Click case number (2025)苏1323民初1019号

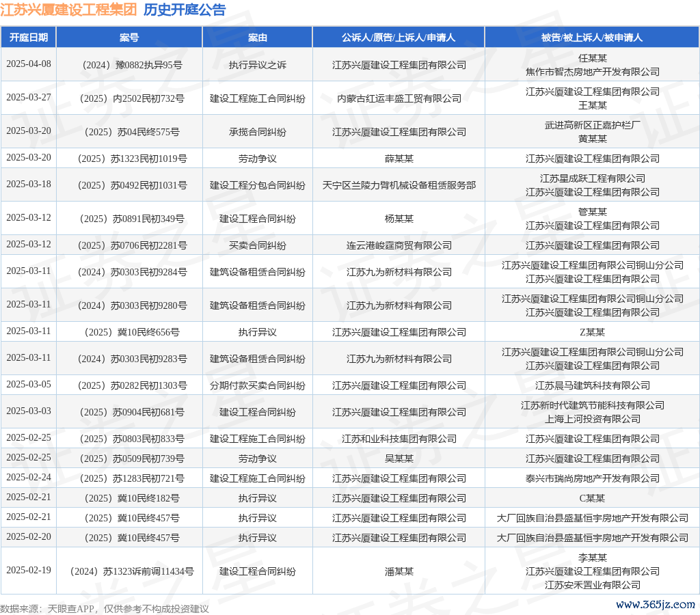133,159
